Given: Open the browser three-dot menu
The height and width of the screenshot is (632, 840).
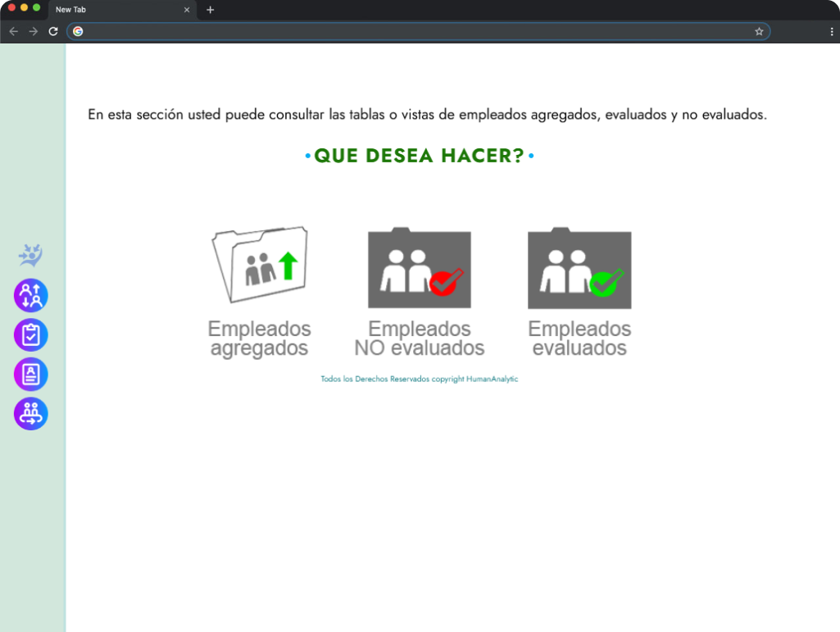Looking at the screenshot, I should pyautogui.click(x=832, y=31).
